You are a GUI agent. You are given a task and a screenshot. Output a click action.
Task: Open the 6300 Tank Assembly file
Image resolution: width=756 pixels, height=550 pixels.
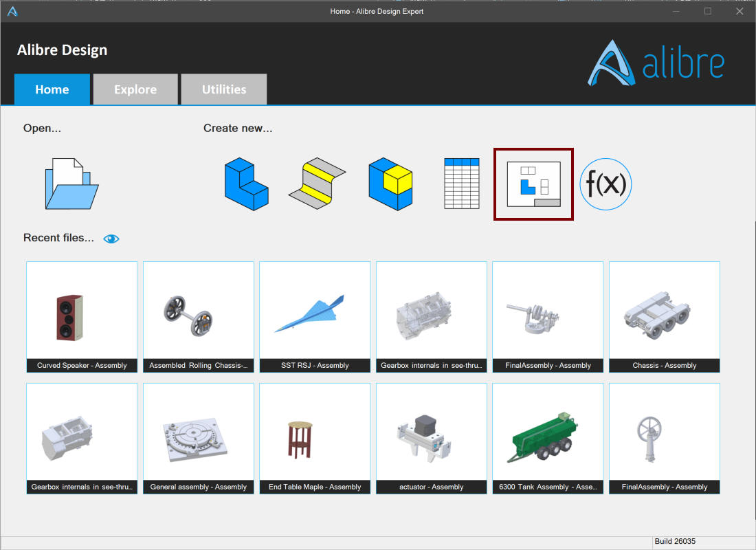pos(548,438)
